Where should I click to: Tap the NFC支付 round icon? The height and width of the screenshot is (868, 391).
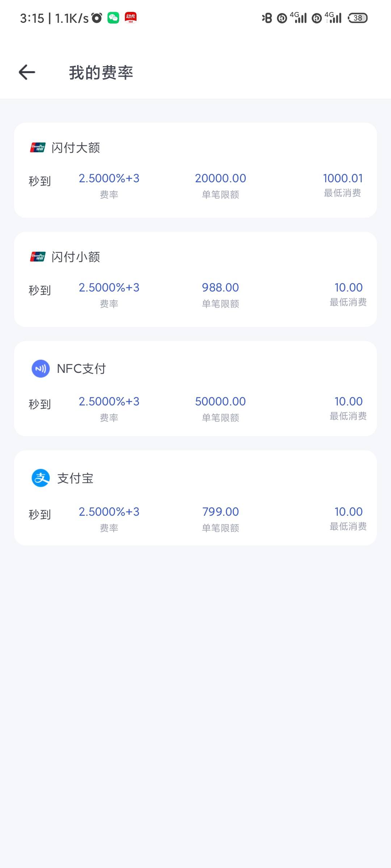pyautogui.click(x=41, y=369)
